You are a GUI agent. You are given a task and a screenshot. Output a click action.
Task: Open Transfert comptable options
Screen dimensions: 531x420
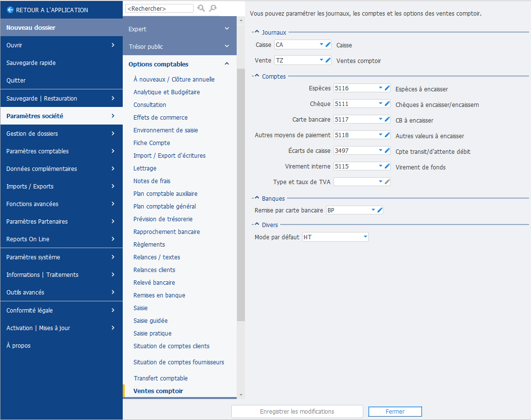pos(160,378)
